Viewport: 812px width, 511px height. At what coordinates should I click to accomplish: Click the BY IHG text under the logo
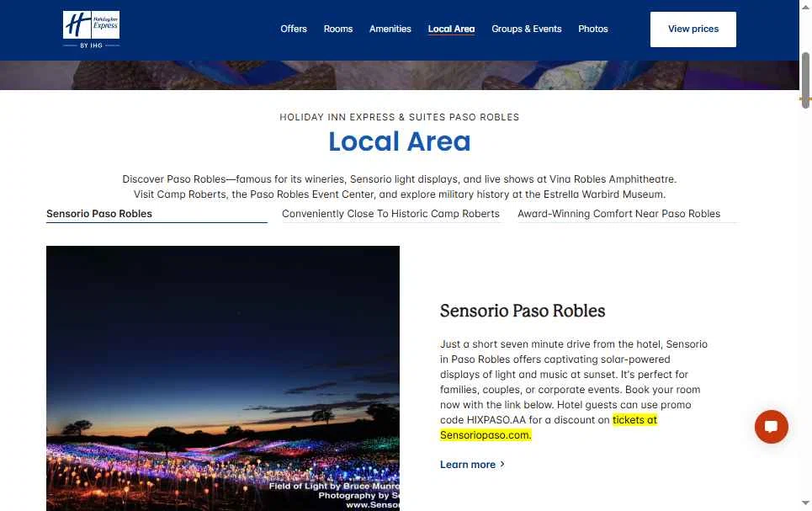pos(91,45)
